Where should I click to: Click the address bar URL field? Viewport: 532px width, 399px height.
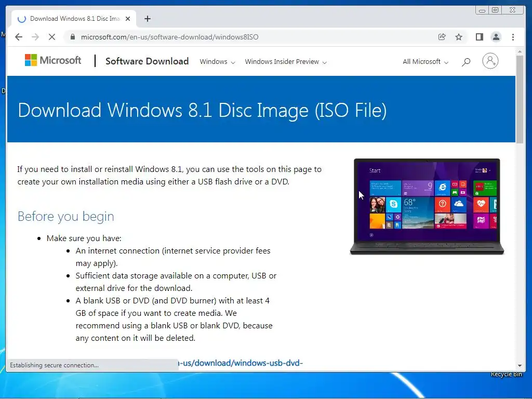251,37
